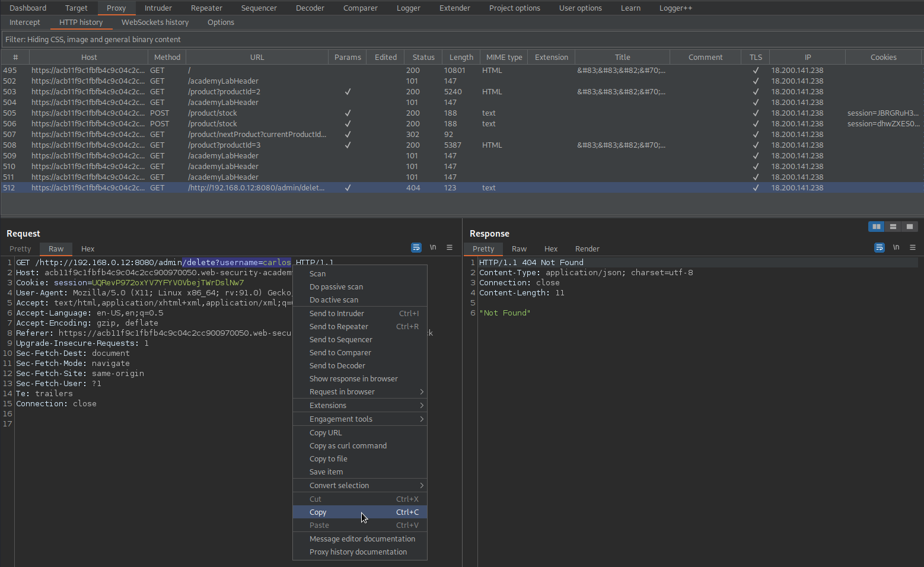Screen dimensions: 924x567
Task: Toggle non-printable characters (\n) in Response editor
Action: pos(896,247)
